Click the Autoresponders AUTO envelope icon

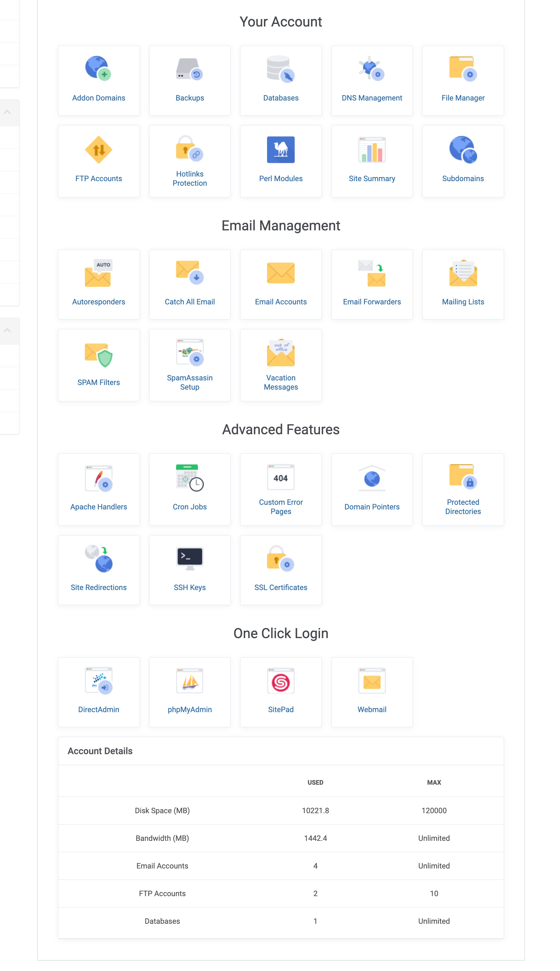[98, 273]
